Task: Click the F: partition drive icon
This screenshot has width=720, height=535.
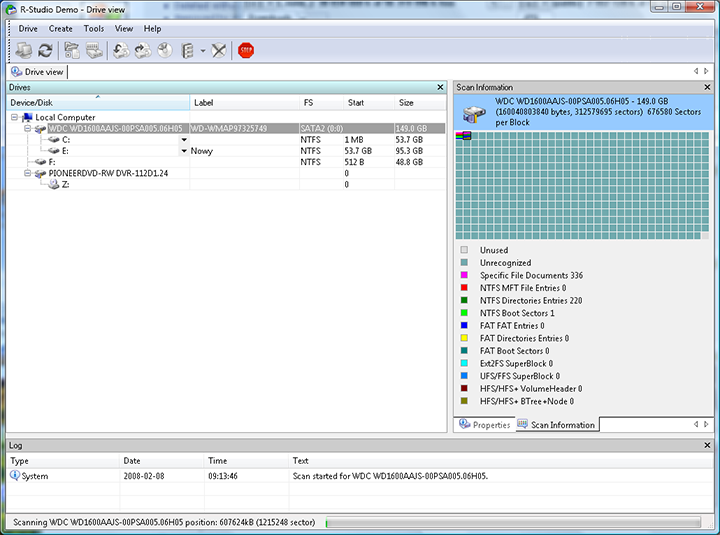Action: tap(40, 162)
